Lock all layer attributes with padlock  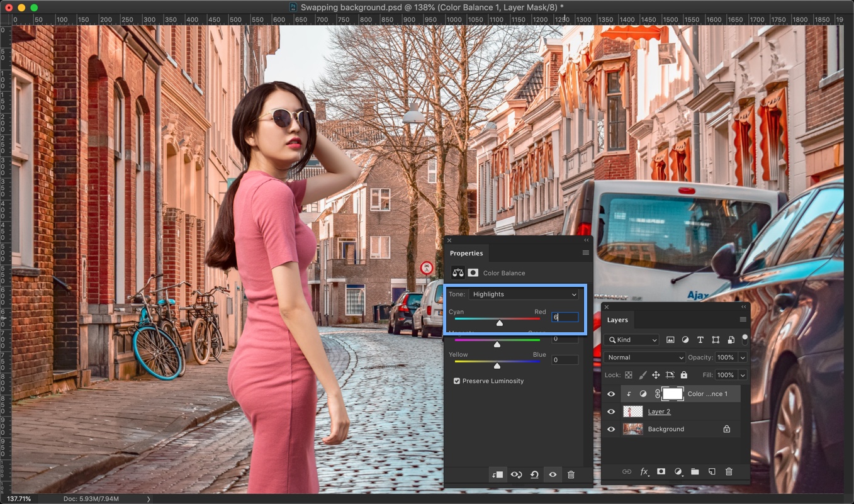pyautogui.click(x=683, y=375)
